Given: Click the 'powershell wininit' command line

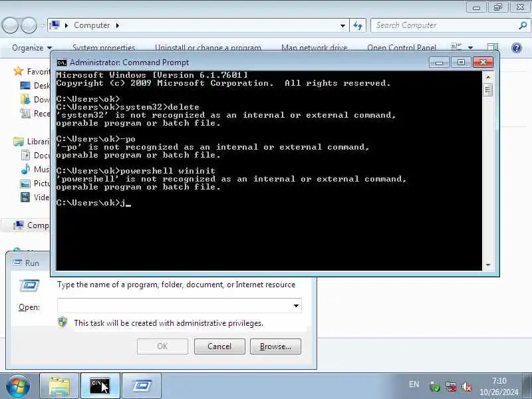Looking at the screenshot, I should (x=136, y=171).
